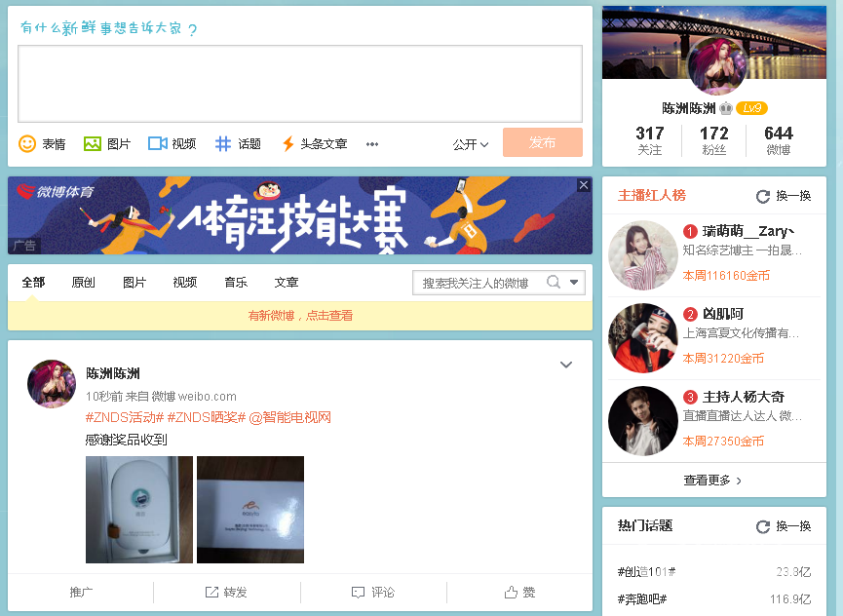Click 有新微博，点击查看 notification bar
This screenshot has height=616, width=843.
[x=300, y=316]
